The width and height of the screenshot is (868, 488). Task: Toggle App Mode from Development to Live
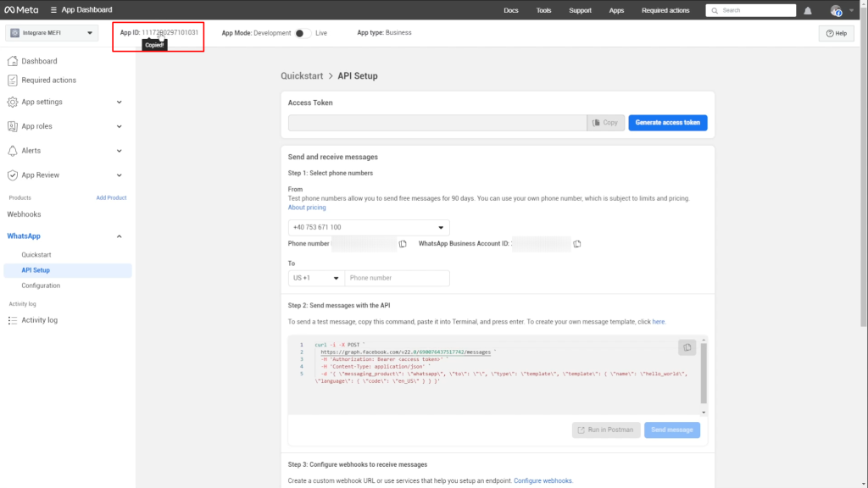point(303,33)
